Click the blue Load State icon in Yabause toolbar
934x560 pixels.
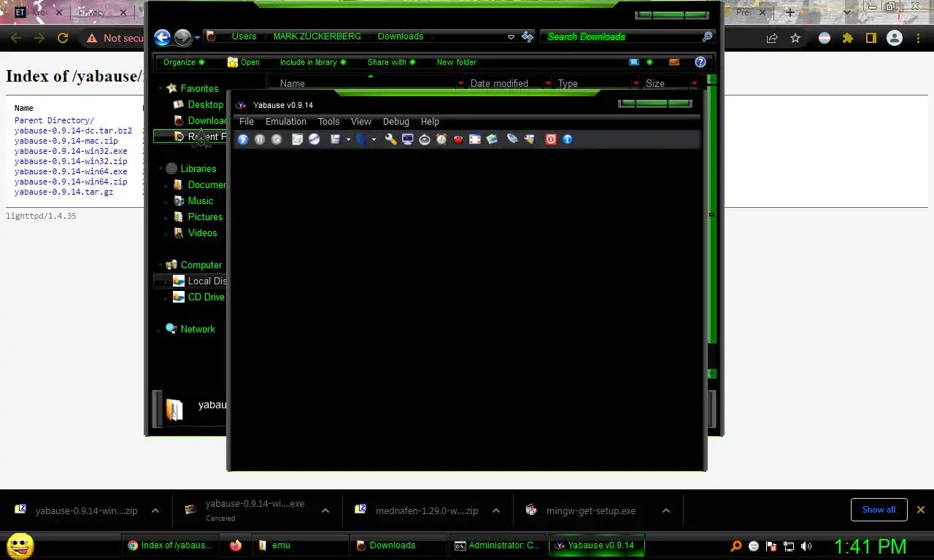point(360,139)
